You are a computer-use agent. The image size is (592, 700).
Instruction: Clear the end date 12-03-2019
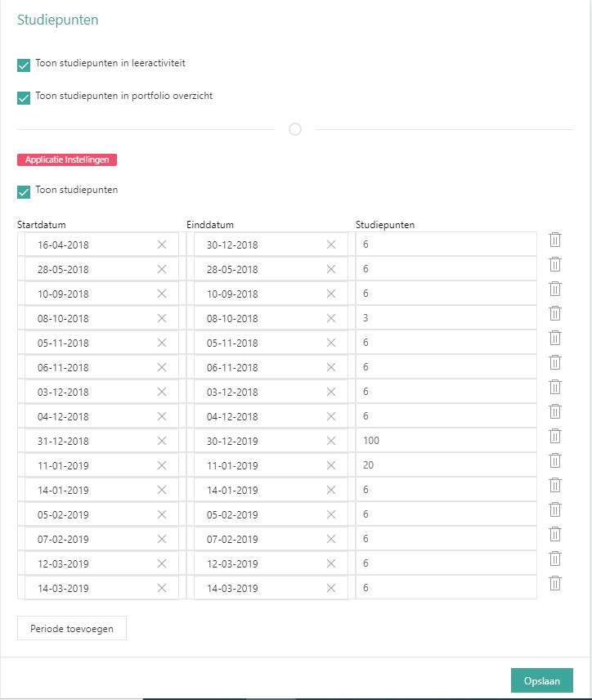[331, 563]
